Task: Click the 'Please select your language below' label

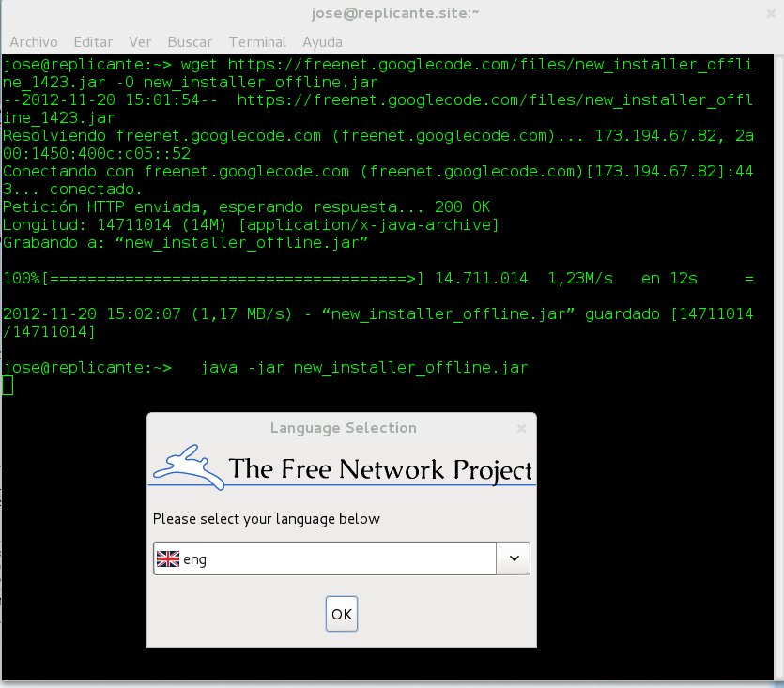Action: [267, 519]
